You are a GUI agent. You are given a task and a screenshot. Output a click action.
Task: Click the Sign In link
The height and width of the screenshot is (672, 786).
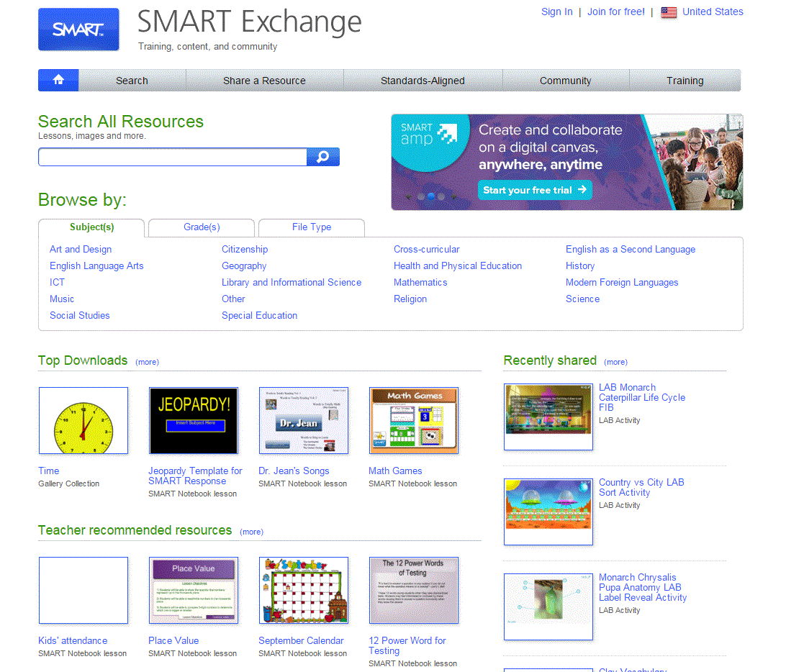click(x=556, y=12)
